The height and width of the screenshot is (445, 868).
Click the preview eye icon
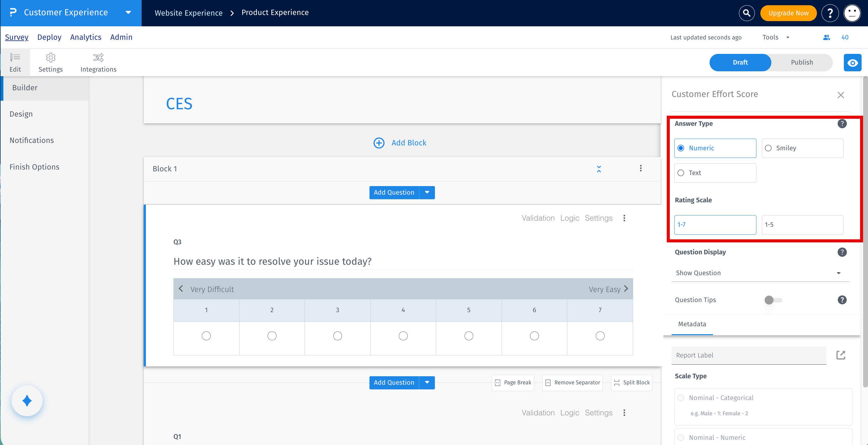point(852,62)
